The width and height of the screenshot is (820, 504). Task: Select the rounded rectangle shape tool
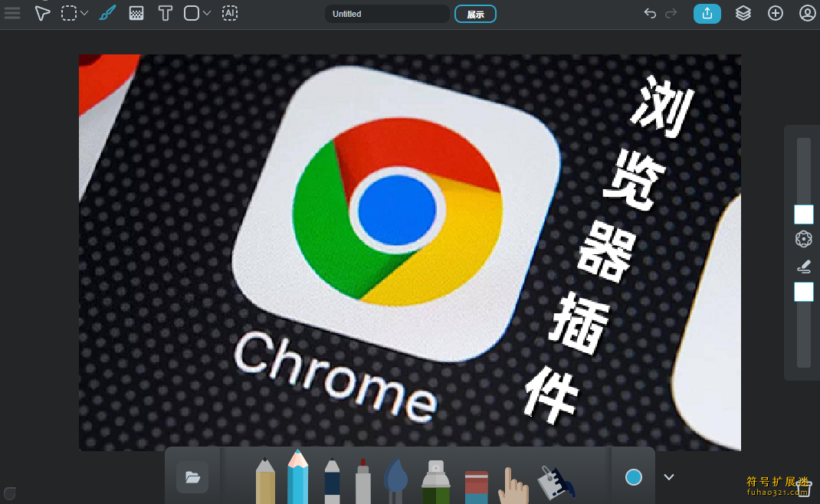(x=192, y=13)
